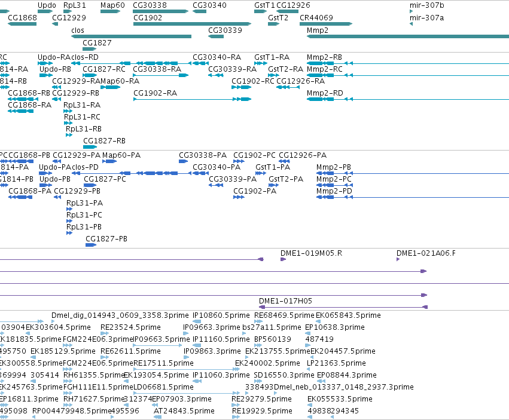Select the CG30338-PA protein label
The image size is (509, 420).
click(203, 155)
